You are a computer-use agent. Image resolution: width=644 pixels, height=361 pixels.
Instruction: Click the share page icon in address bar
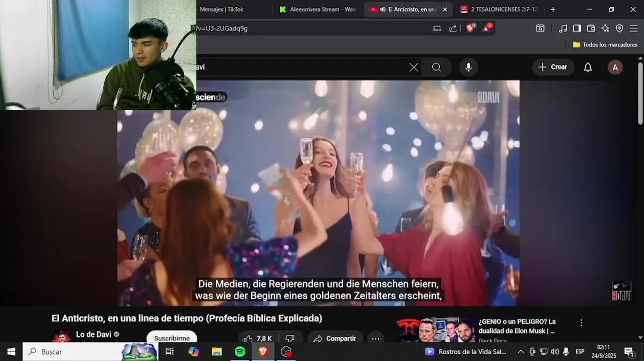[x=453, y=29]
